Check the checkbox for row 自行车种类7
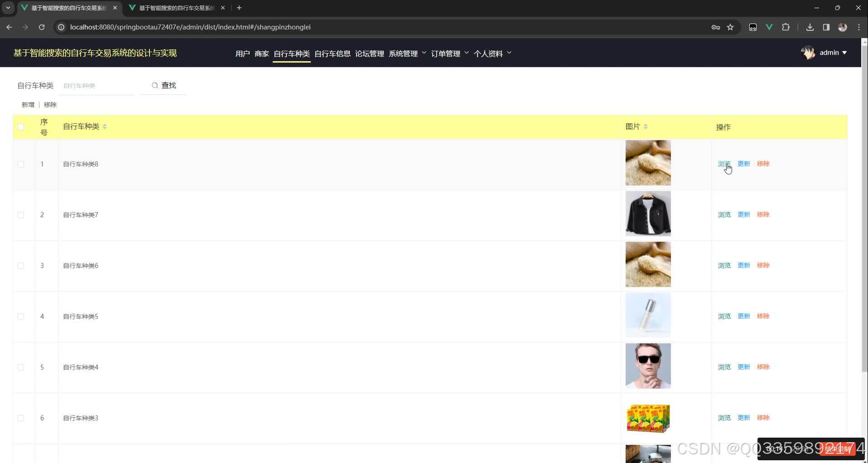The image size is (868, 463). click(x=21, y=215)
